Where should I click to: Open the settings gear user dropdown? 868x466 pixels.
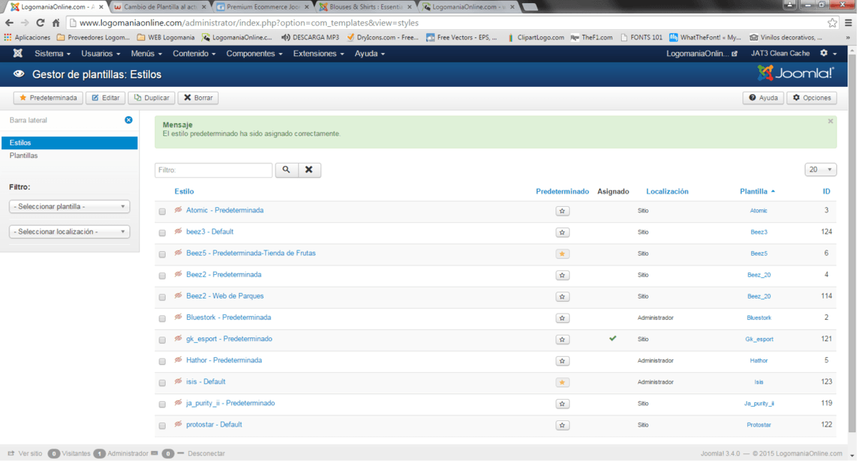click(x=829, y=53)
